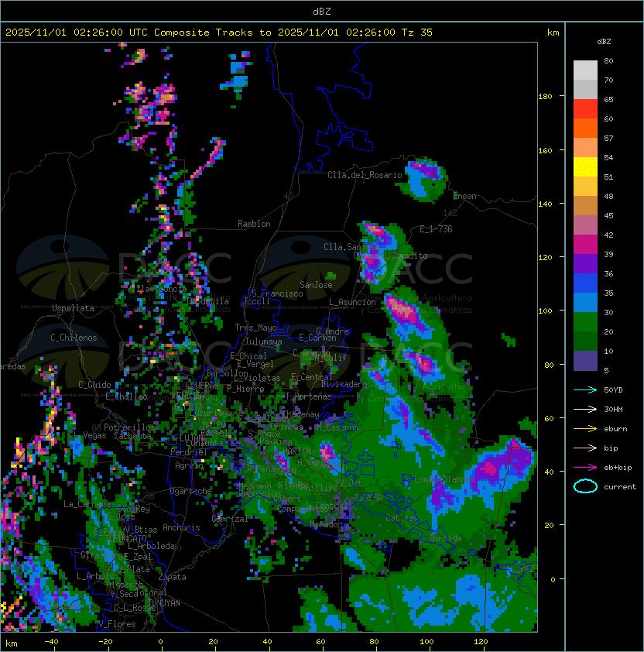Click the yellow eburn track arrow
Screen dimensions: 644x652
585,429
